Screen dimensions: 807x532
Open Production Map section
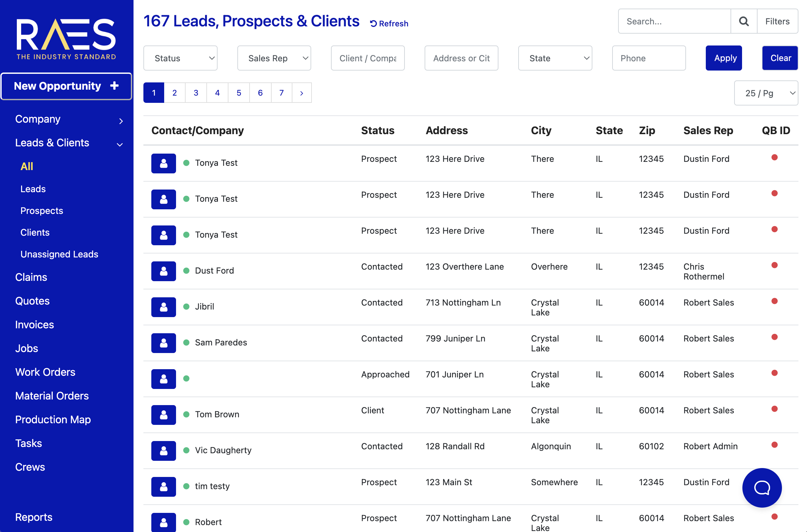pos(53,419)
